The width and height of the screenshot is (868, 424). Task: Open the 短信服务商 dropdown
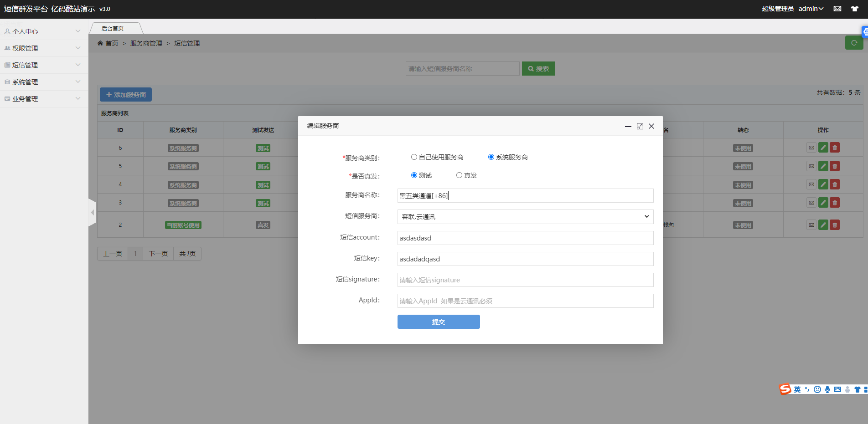click(x=525, y=217)
